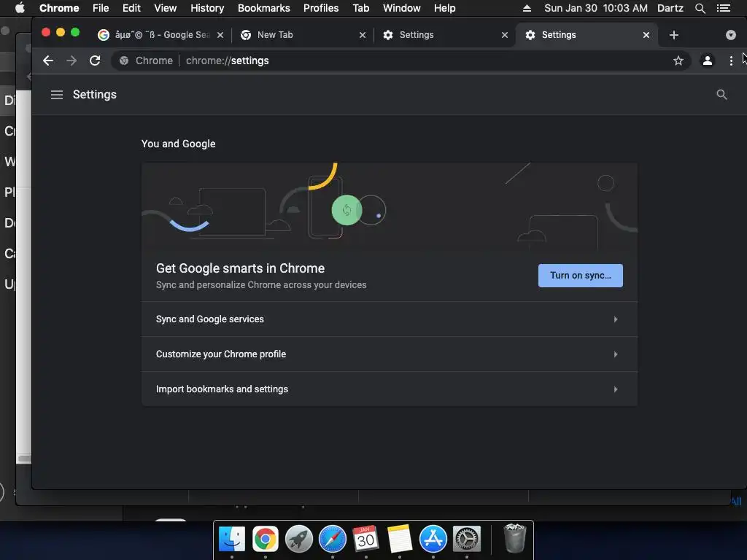
Task: Open the Notification Center list icon
Action: coord(724,8)
